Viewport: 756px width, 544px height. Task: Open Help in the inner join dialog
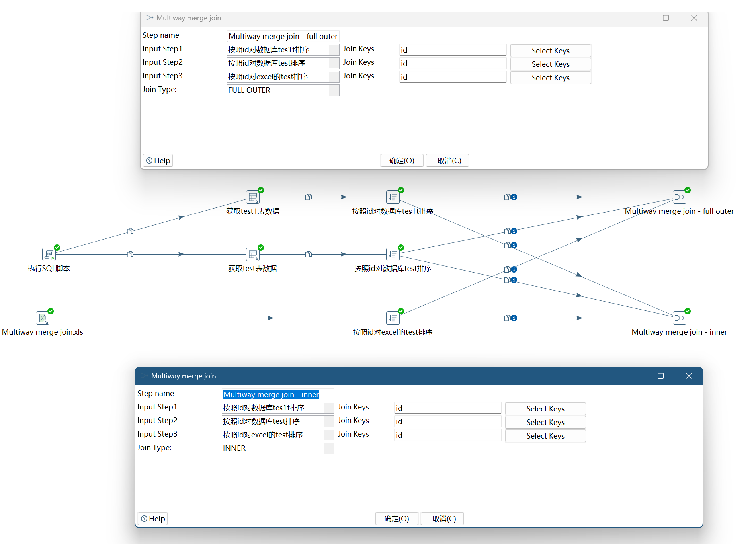click(153, 519)
